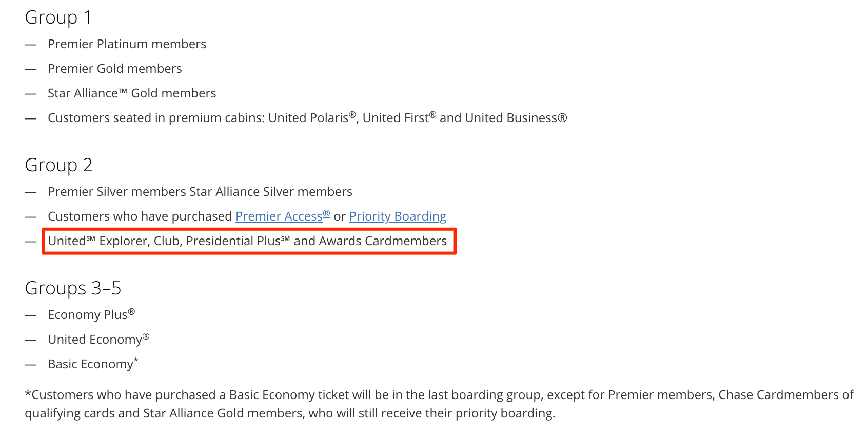Screen dimensions: 868x438
Task: Click the "Customers who have purchased" text in Group 2
Action: pyautogui.click(x=140, y=216)
